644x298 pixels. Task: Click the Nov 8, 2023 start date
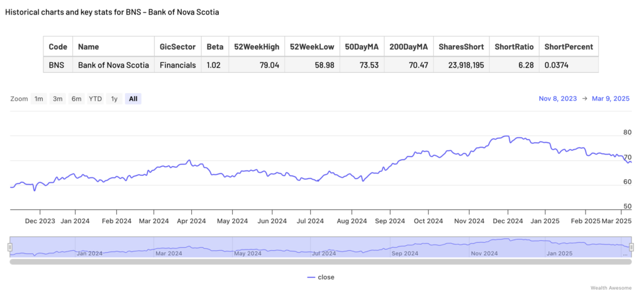coord(557,99)
